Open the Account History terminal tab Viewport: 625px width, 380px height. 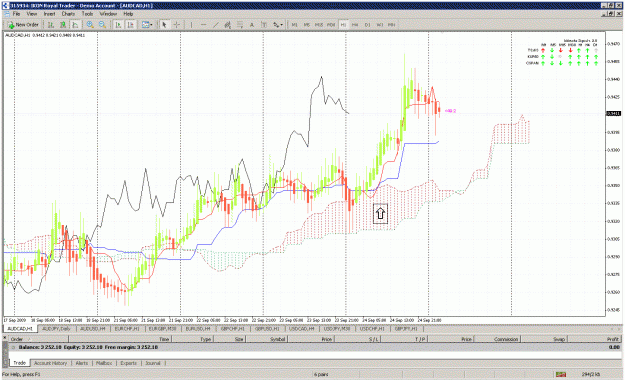pos(51,363)
